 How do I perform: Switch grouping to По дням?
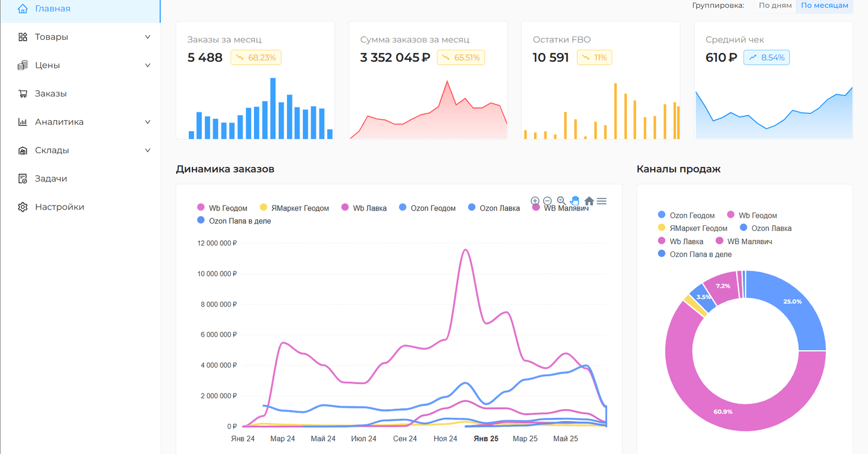click(775, 6)
